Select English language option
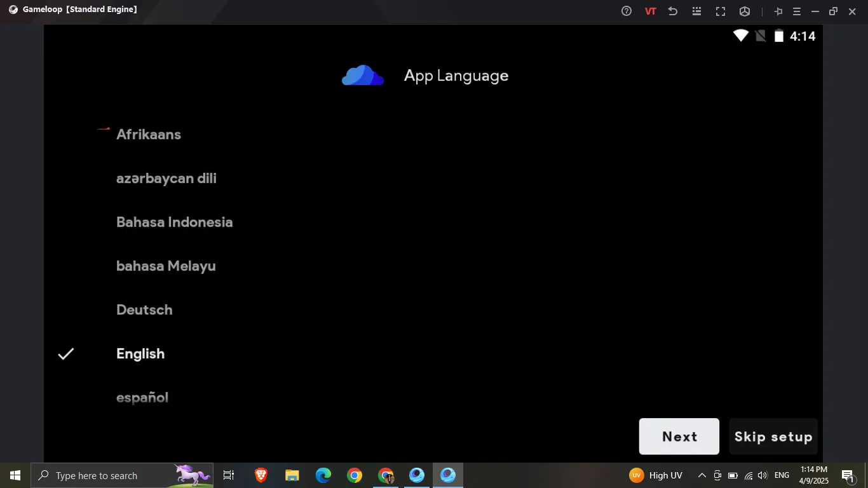This screenshot has height=488, width=868. click(x=140, y=354)
